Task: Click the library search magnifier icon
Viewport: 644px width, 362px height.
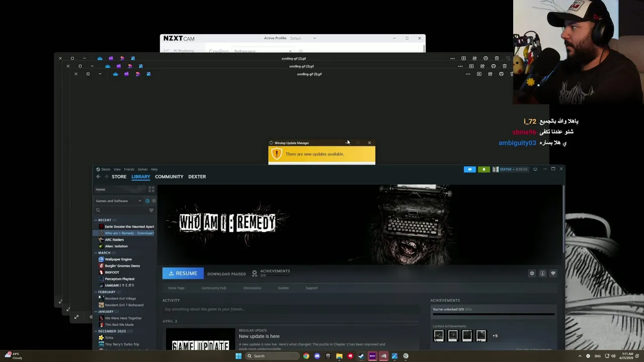Action: point(98,210)
